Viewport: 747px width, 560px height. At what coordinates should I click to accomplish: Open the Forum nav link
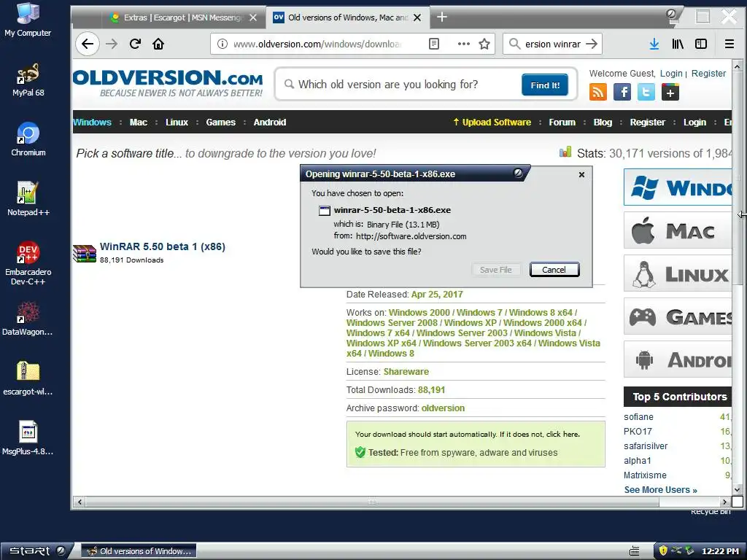coord(562,122)
